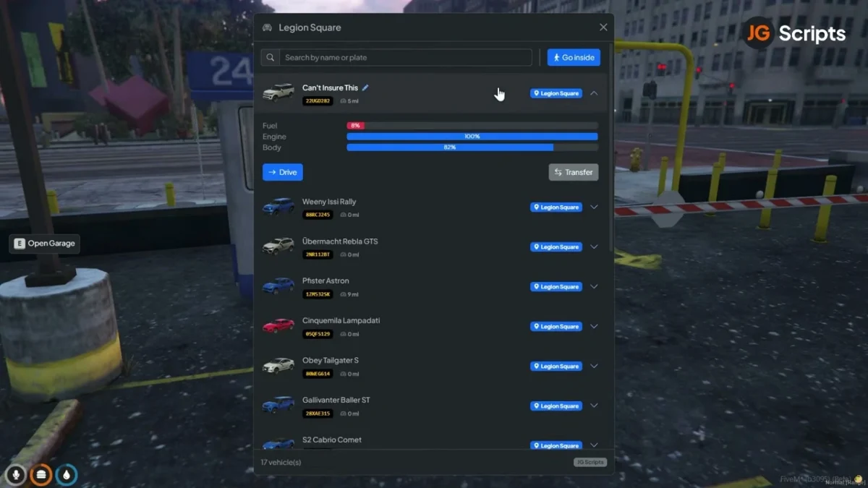Expand the Pfister Astron row
The width and height of the screenshot is (868, 488).
coord(594,286)
